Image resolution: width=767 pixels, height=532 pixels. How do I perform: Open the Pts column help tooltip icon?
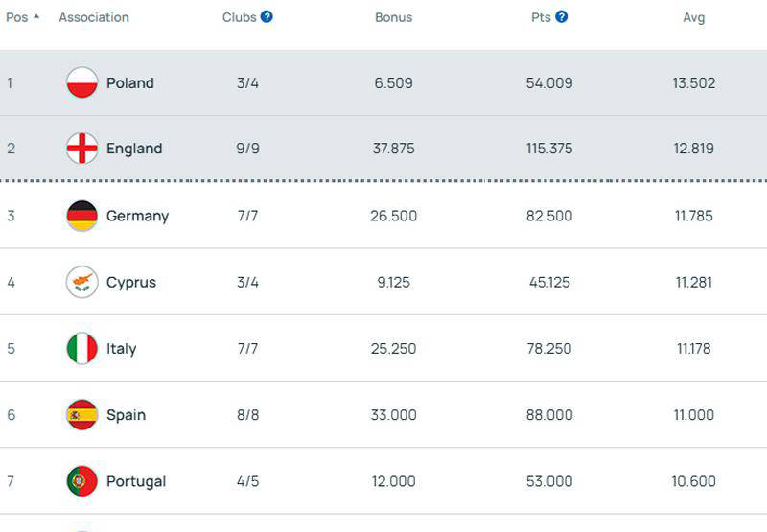click(x=562, y=17)
